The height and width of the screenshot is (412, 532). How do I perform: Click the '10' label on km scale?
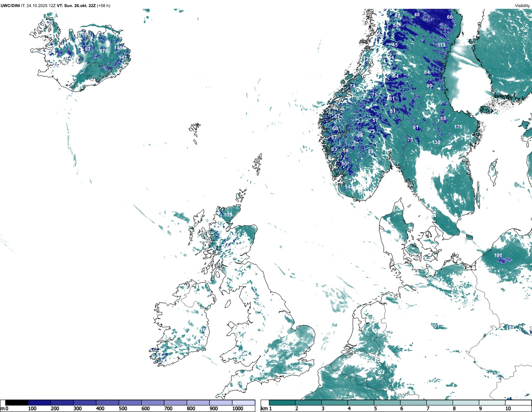(508, 409)
